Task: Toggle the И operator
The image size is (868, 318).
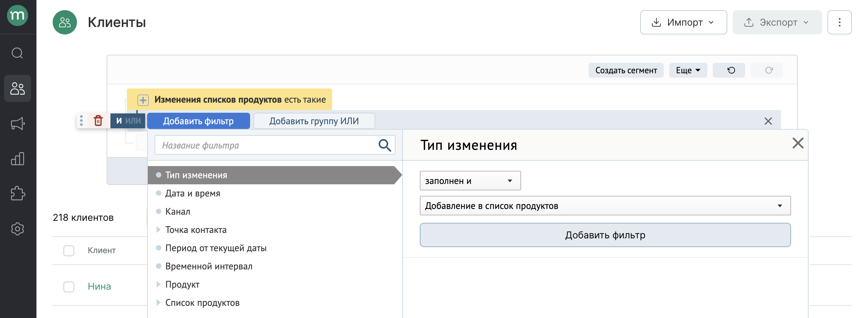Action: 118,121
